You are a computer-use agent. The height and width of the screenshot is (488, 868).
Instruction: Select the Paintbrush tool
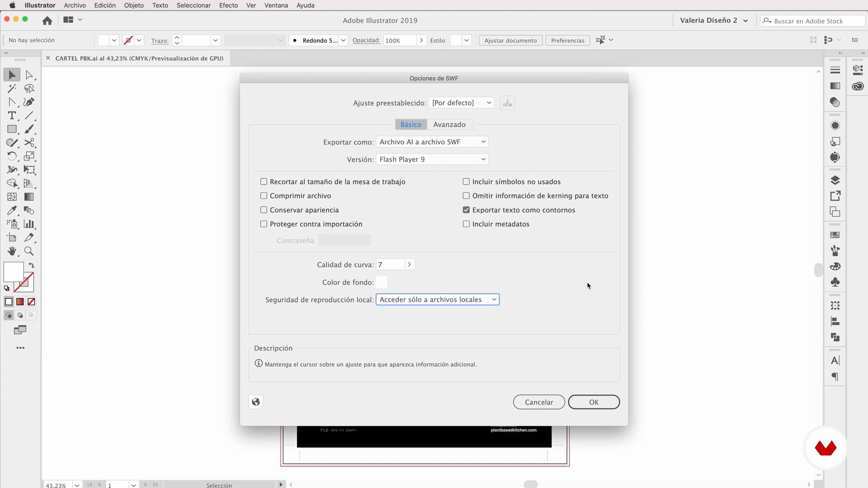[x=29, y=129]
